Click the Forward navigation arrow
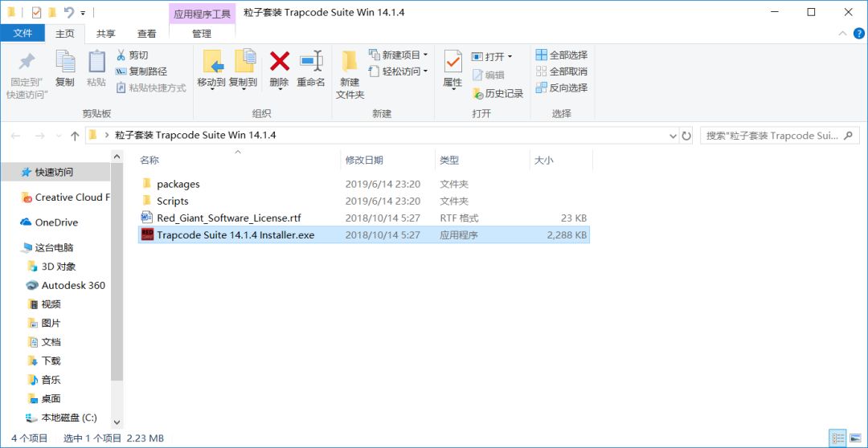This screenshot has width=868, height=448. click(40, 136)
